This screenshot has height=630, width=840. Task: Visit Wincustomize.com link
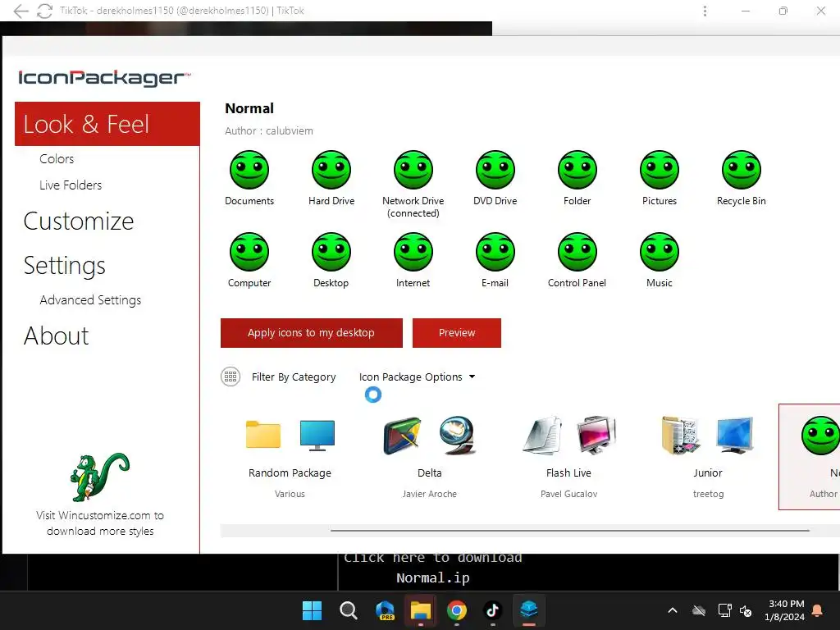pos(99,523)
